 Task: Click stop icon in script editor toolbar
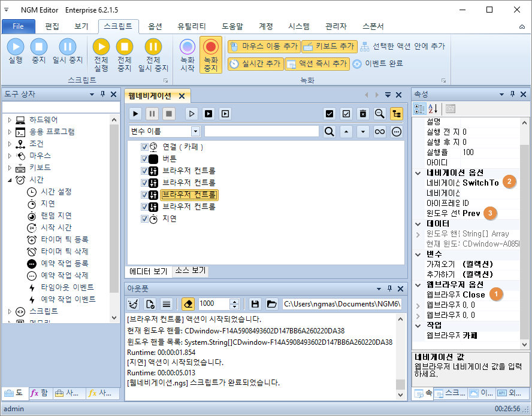(168, 114)
